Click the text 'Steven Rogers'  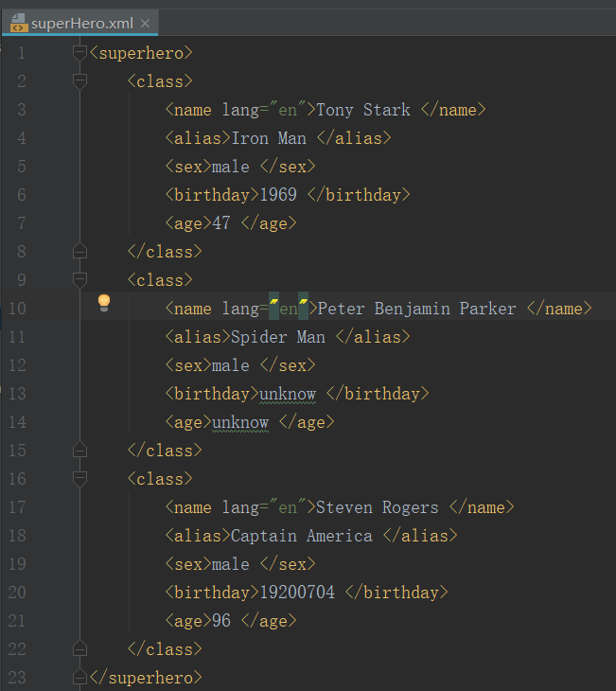(x=378, y=507)
